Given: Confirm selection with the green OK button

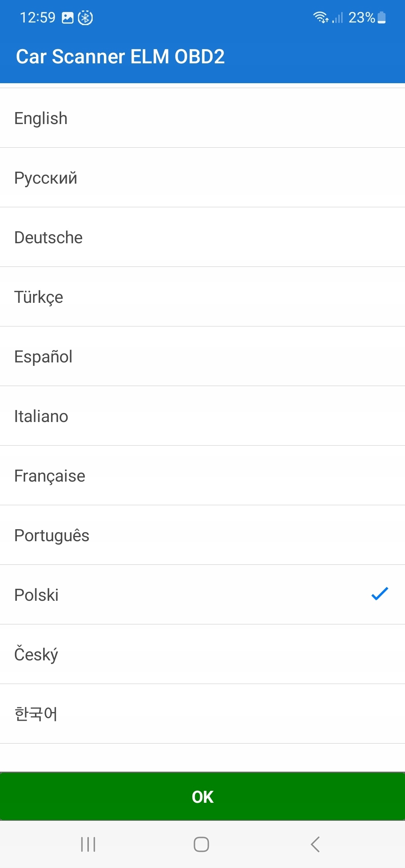Looking at the screenshot, I should tap(202, 796).
